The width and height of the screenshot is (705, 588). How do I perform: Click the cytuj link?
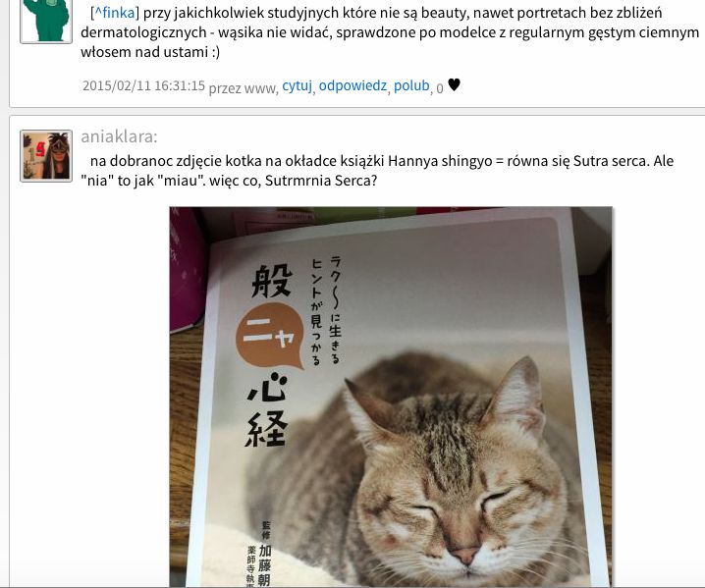(297, 85)
